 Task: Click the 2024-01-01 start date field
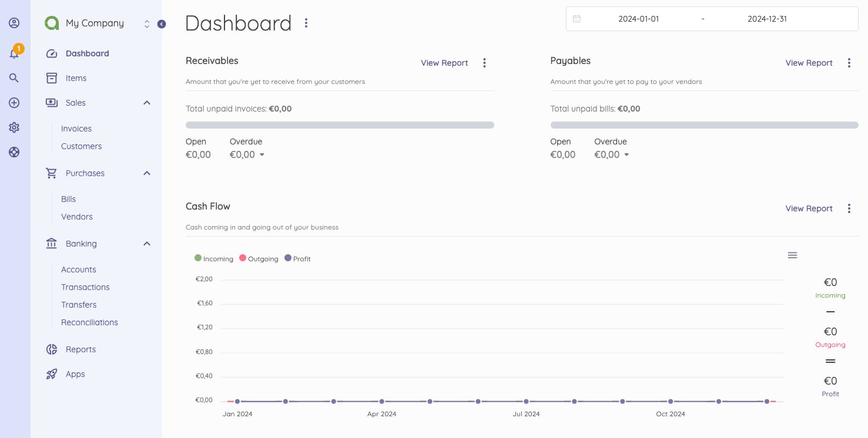pos(638,18)
